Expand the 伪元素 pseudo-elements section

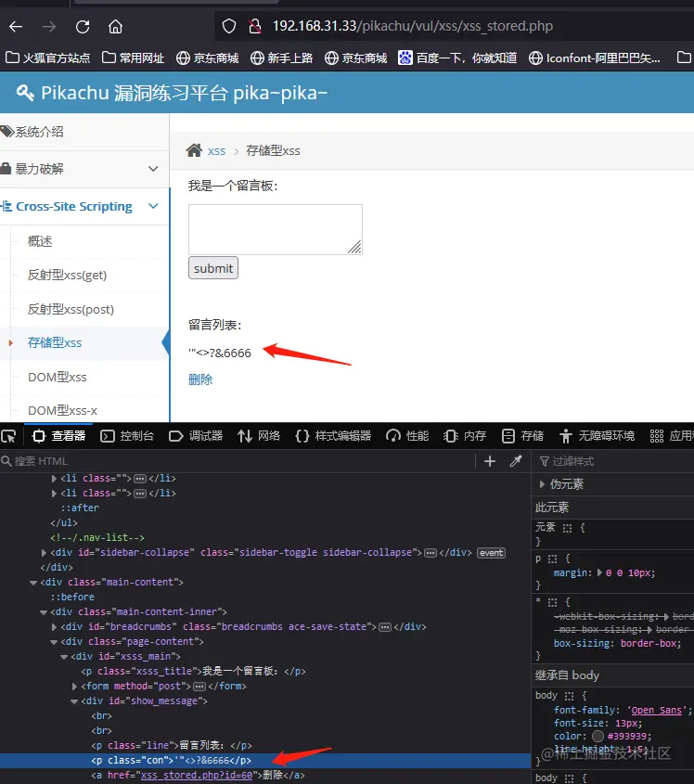[542, 484]
